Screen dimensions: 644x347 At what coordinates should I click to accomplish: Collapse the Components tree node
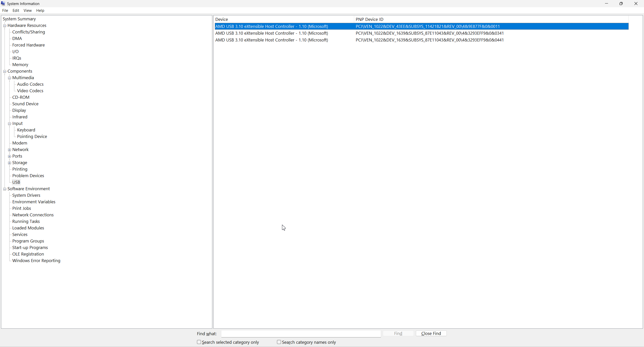point(5,71)
